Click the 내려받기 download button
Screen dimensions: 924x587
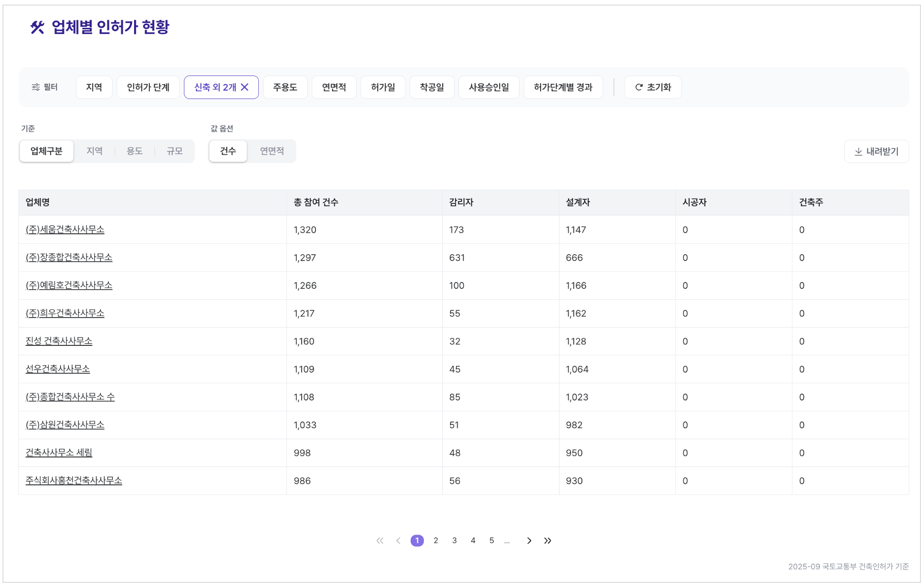[x=876, y=151]
